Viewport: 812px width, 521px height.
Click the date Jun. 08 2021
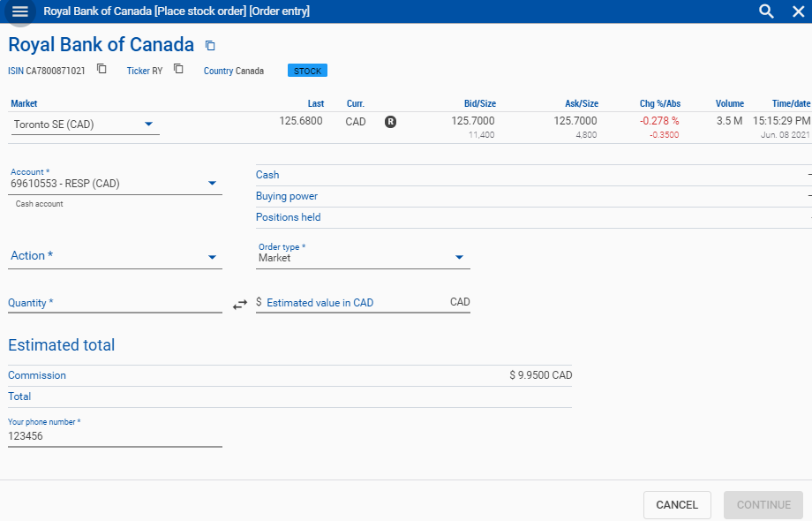point(785,134)
